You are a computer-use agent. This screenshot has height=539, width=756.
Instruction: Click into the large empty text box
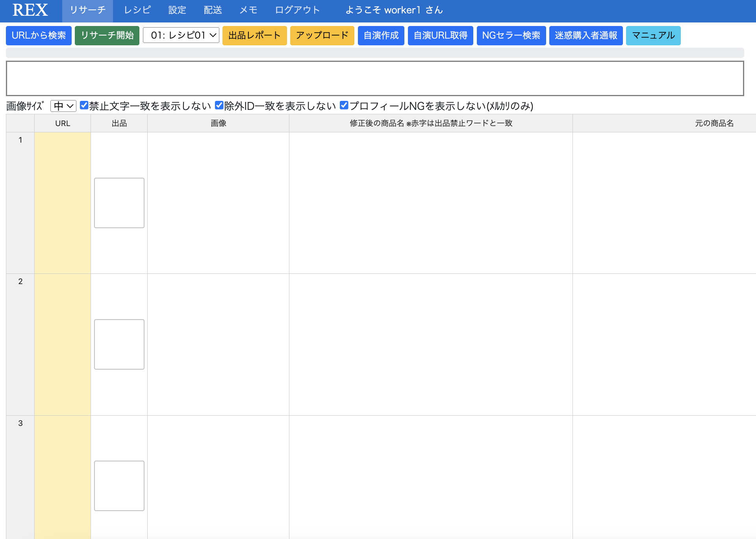[x=375, y=78]
